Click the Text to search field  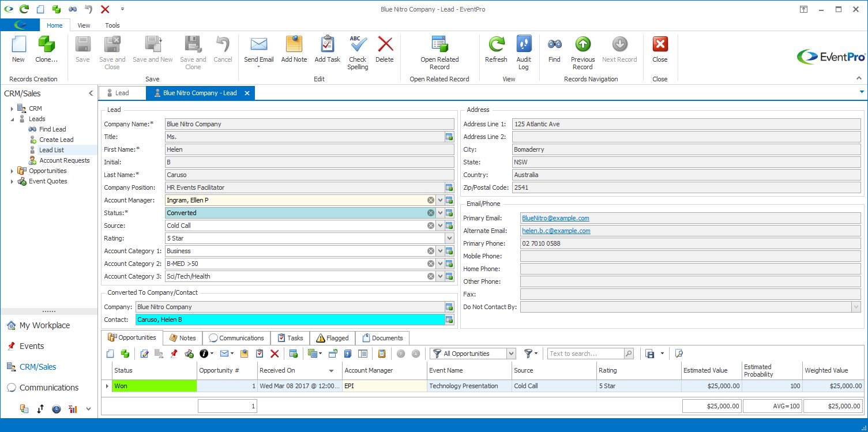(x=586, y=354)
